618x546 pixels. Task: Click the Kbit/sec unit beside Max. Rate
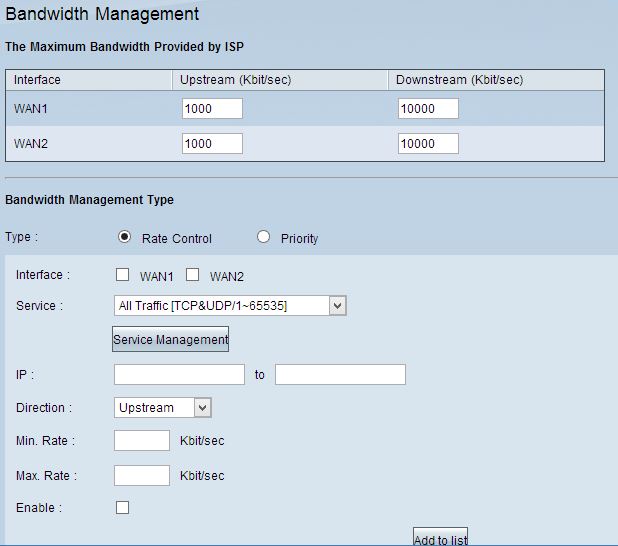coord(202,476)
